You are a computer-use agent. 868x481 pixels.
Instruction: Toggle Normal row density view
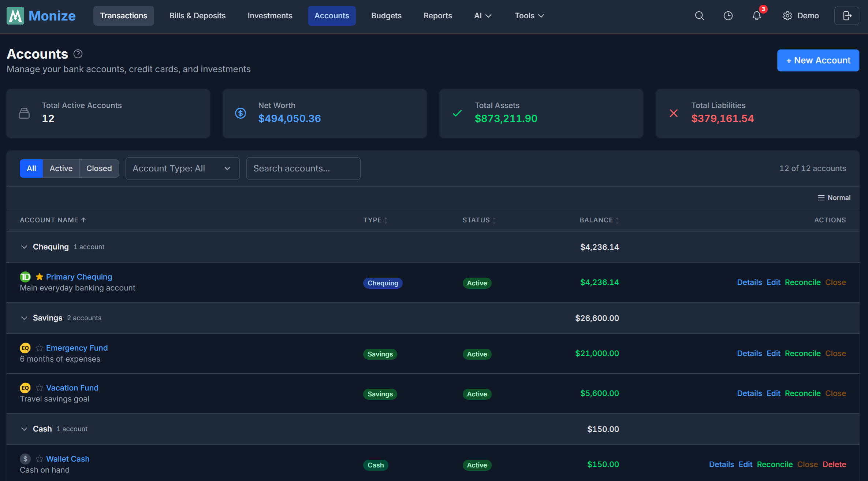pos(834,198)
